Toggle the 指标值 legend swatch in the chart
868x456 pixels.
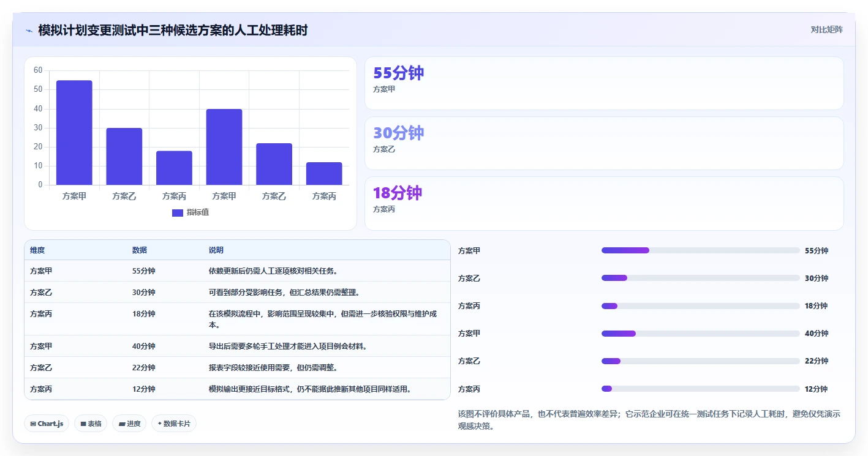point(178,212)
